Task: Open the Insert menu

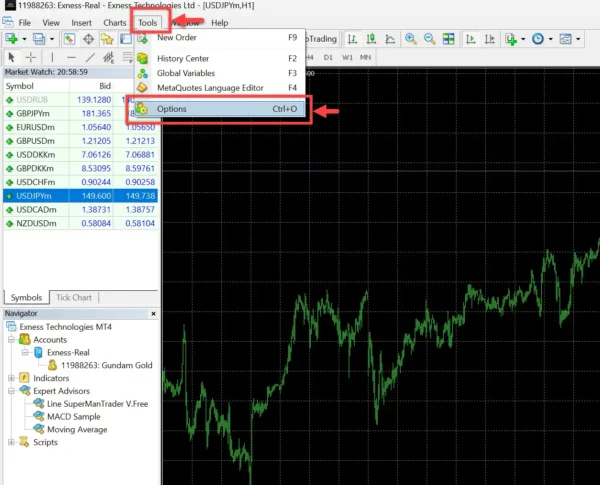Action: (81, 23)
